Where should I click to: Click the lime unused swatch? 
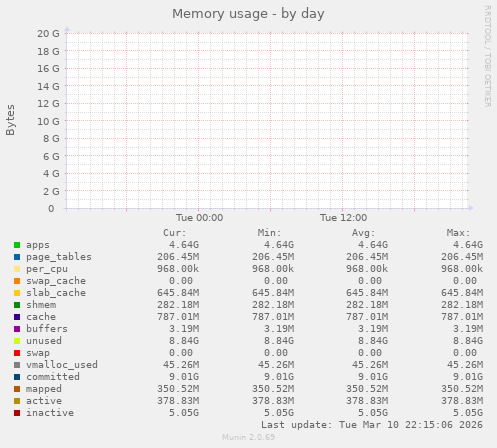click(17, 341)
